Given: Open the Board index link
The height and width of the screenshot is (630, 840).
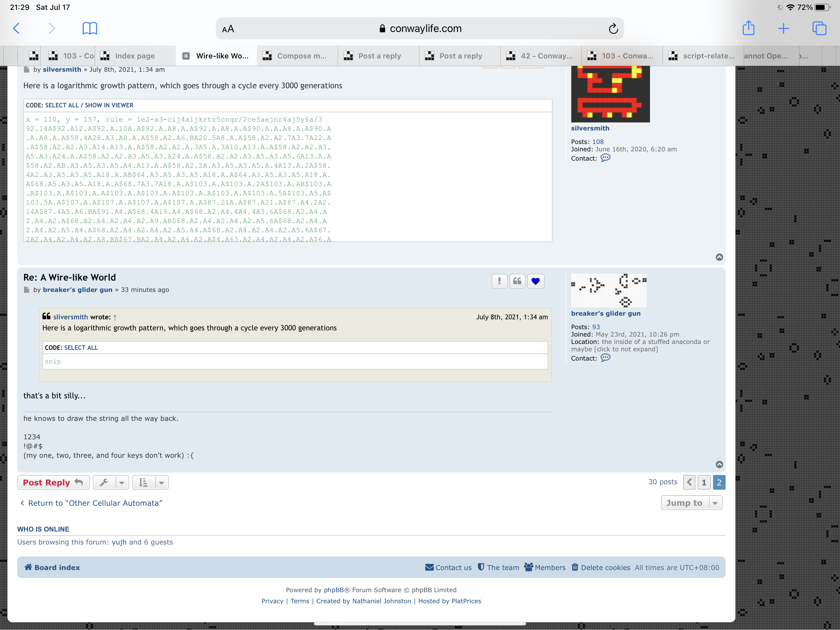Looking at the screenshot, I should (52, 567).
